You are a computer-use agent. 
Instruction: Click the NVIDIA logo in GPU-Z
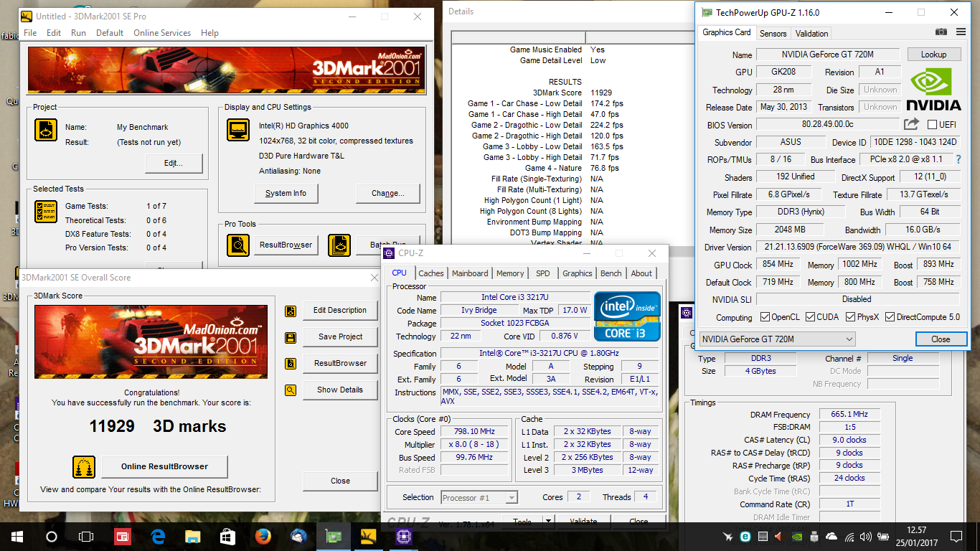(x=933, y=89)
